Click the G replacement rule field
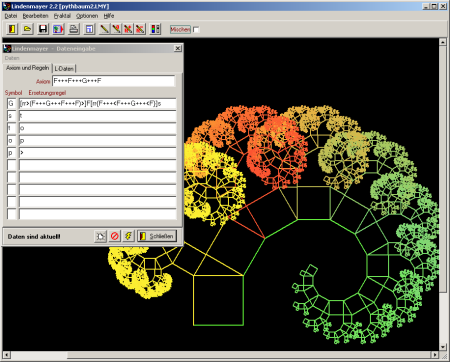Image resolution: width=450 pixels, height=362 pixels. 97,103
